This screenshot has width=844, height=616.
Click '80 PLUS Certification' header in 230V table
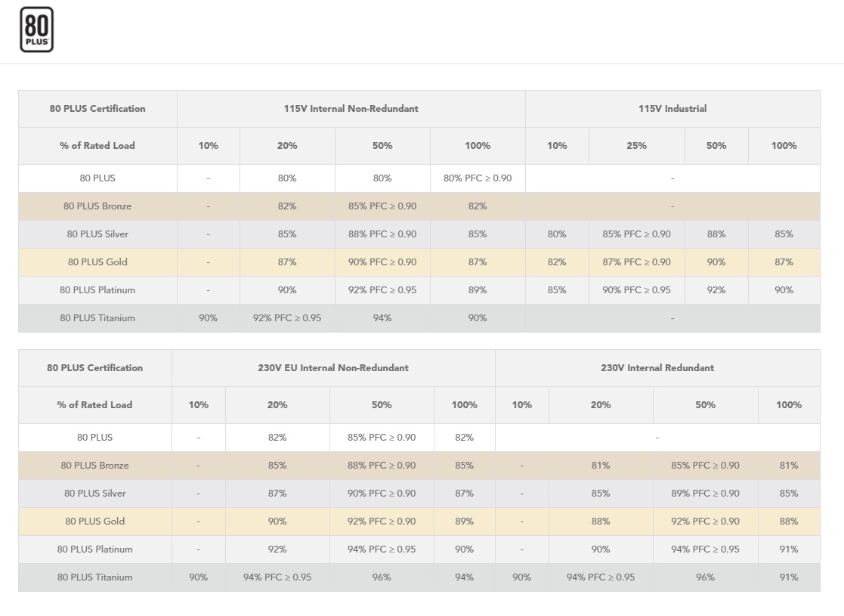coord(94,368)
